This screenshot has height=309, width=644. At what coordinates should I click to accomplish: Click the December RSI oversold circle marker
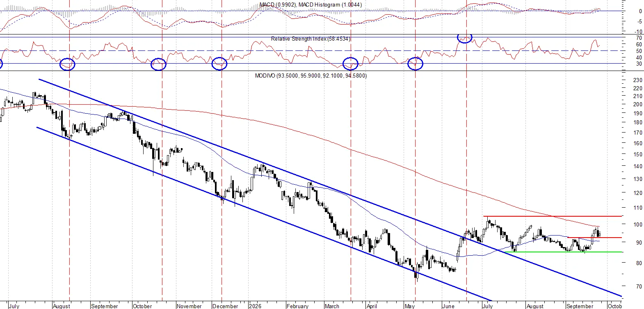pos(219,64)
